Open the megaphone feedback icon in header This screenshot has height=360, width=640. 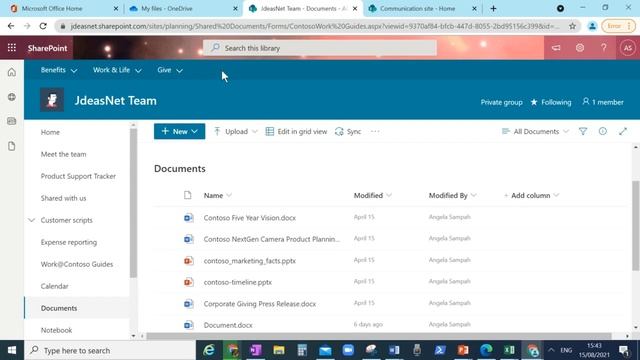(556, 48)
